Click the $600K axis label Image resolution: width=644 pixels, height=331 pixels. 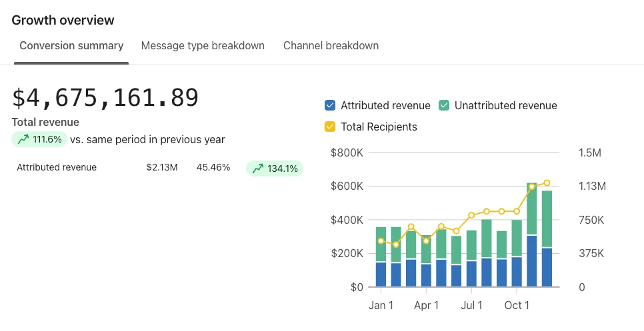click(x=347, y=186)
